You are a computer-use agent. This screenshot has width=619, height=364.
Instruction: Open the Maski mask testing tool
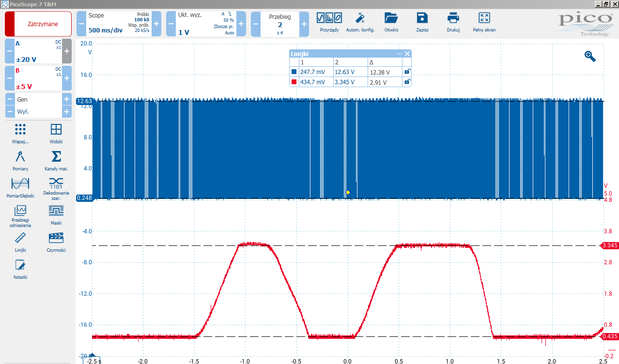point(56,215)
